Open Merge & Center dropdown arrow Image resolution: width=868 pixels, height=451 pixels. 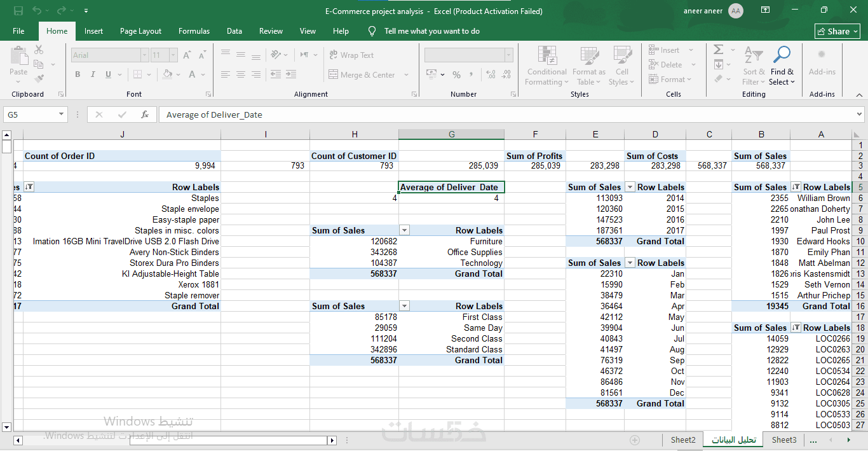tap(407, 74)
